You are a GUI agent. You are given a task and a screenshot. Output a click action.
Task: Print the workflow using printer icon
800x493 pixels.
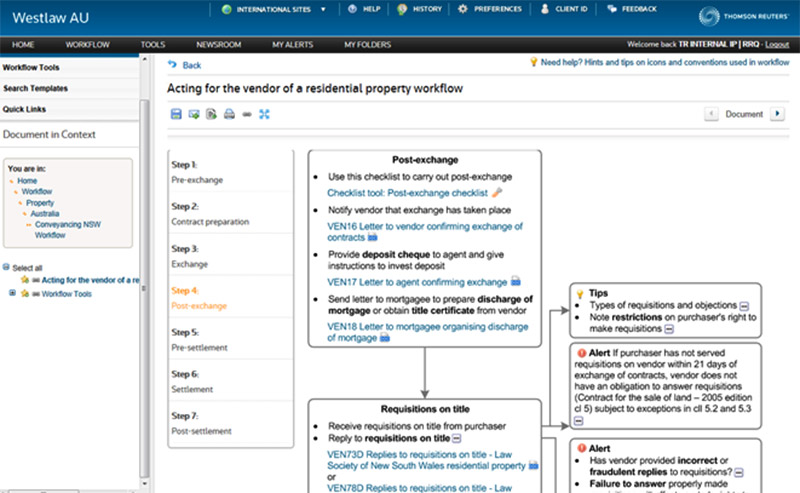pyautogui.click(x=229, y=115)
